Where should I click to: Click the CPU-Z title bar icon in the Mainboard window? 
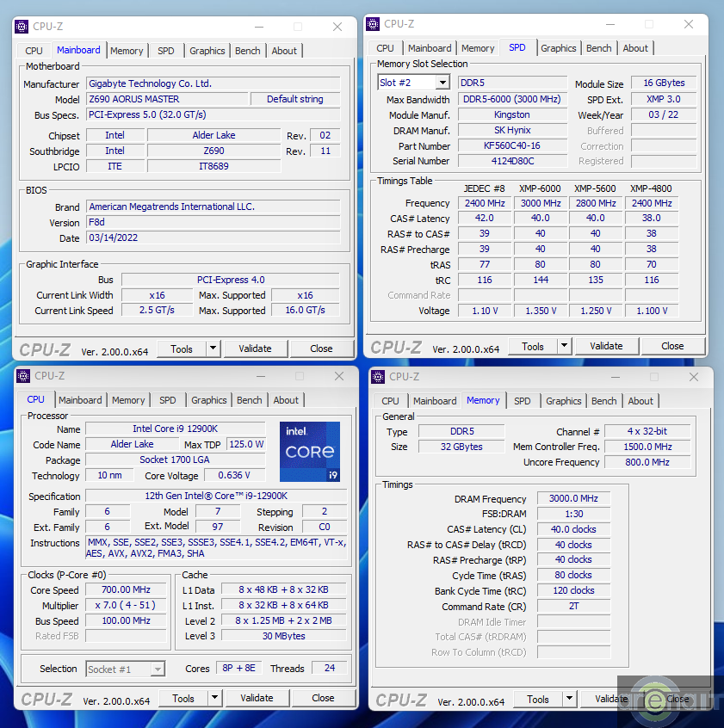pyautogui.click(x=22, y=27)
